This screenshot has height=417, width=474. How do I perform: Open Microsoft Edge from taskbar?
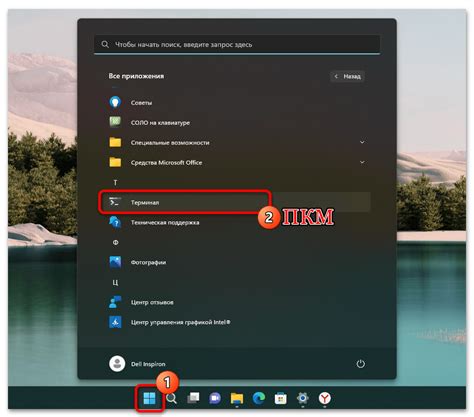pos(259,398)
